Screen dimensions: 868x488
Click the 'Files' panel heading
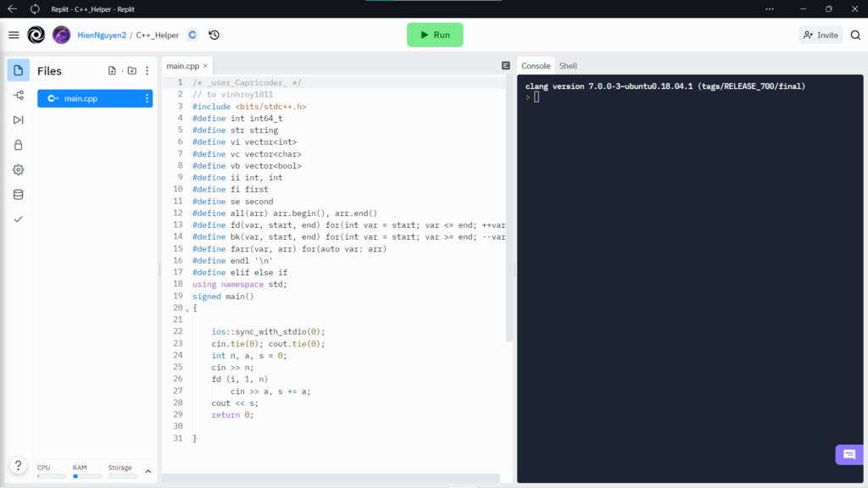(49, 71)
